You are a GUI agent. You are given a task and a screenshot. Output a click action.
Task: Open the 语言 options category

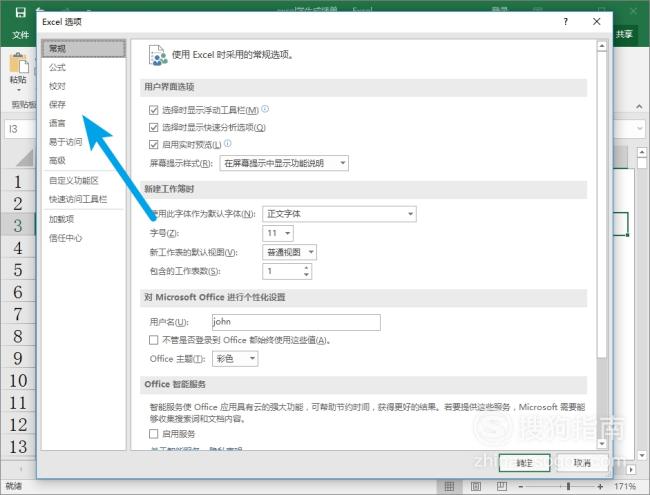tap(57, 123)
